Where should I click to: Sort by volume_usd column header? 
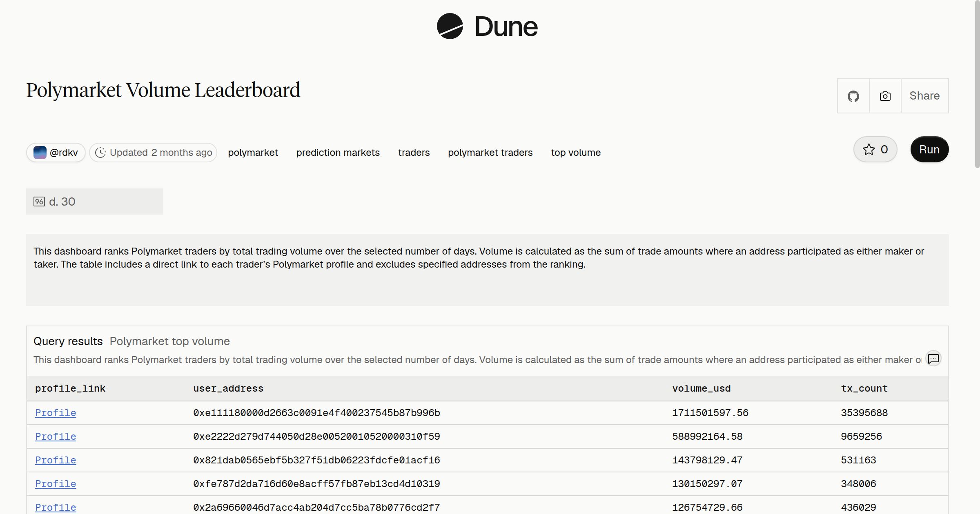[x=702, y=388]
